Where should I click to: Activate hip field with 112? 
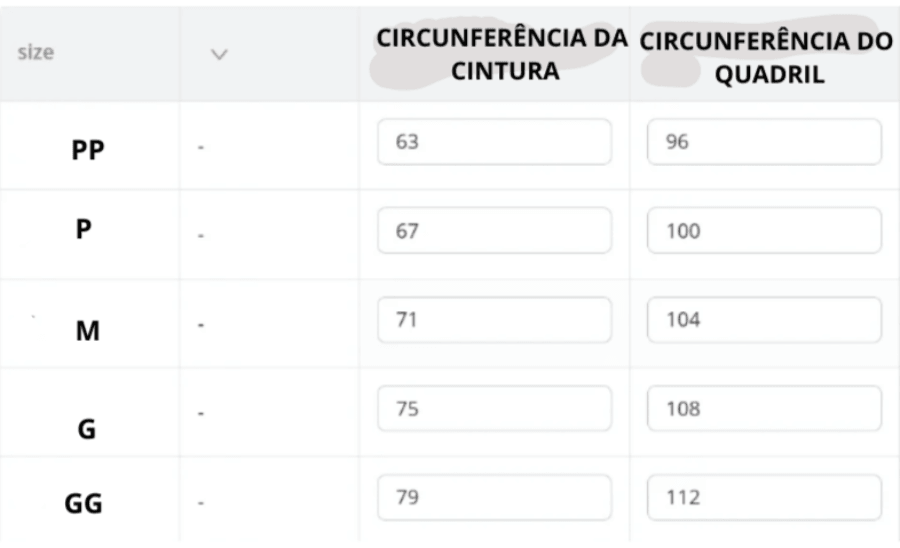[x=764, y=498]
